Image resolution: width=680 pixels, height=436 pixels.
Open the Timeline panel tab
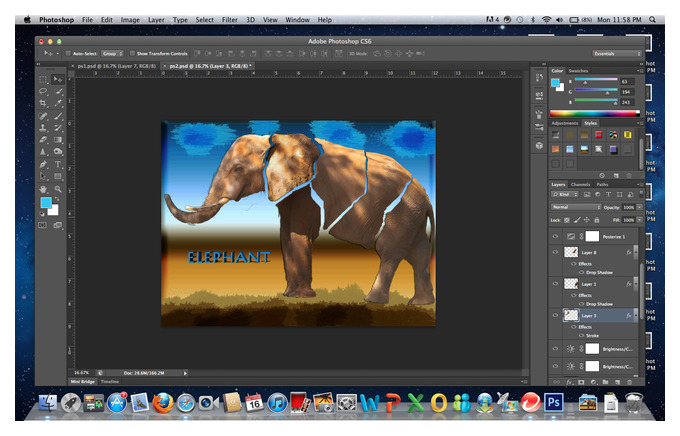click(110, 382)
